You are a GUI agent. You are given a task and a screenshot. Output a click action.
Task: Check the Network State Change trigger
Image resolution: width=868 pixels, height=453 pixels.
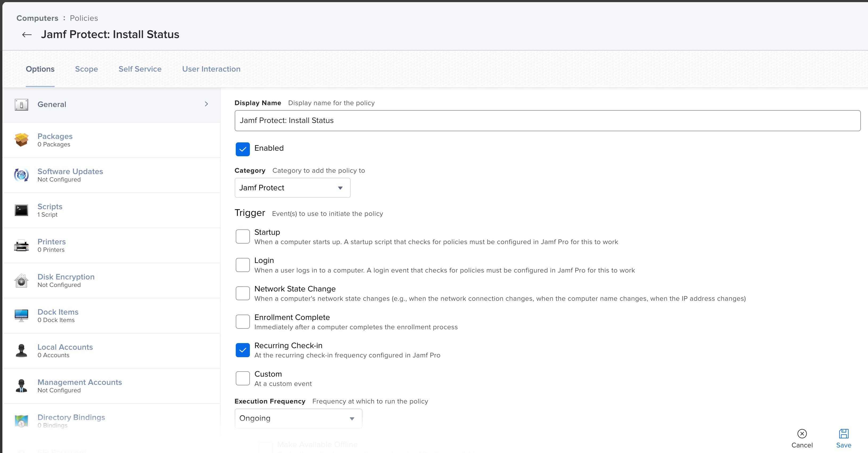click(243, 293)
